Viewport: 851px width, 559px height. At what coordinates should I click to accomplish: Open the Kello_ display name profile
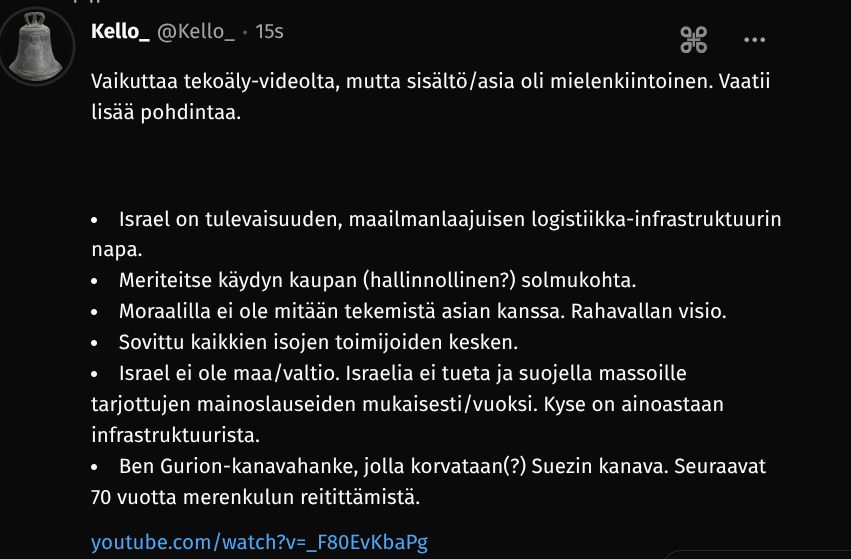[120, 32]
